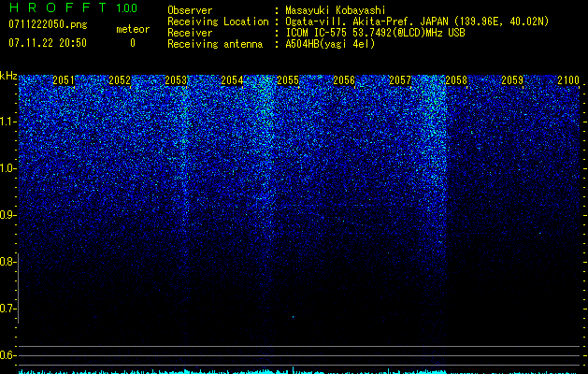Screen dimensions: 588x374
Task: Select the filename 0711222050.png
Action: coord(48,24)
